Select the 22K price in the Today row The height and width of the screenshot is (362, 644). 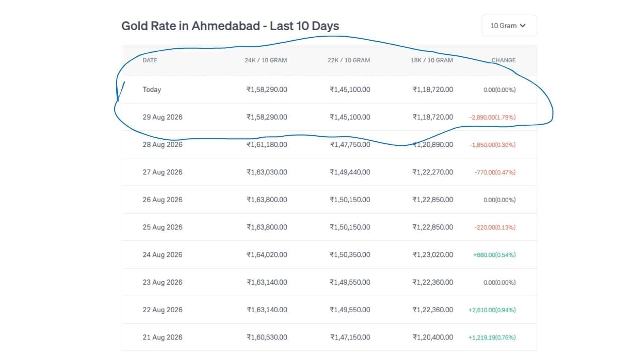350,89
